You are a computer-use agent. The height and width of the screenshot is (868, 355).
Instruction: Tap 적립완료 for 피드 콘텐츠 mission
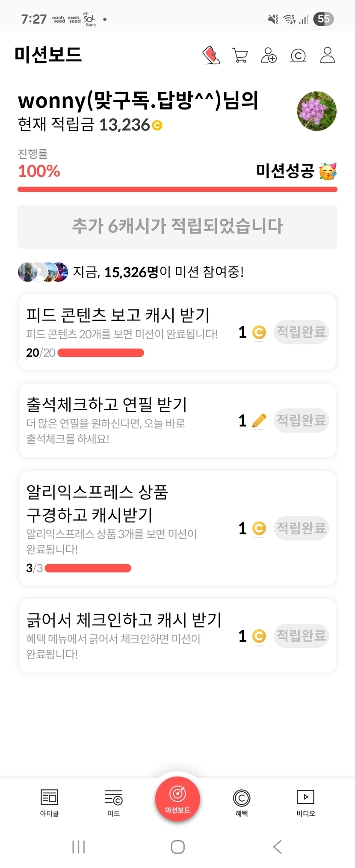pos(301,332)
